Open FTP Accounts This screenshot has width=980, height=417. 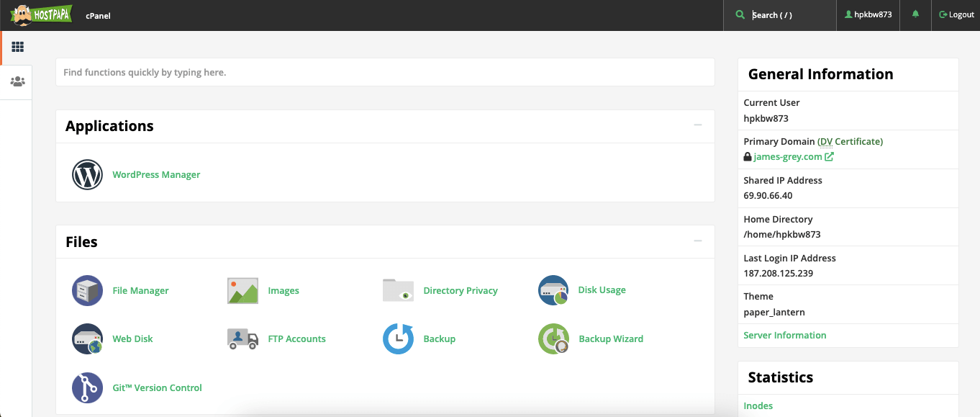242,338
